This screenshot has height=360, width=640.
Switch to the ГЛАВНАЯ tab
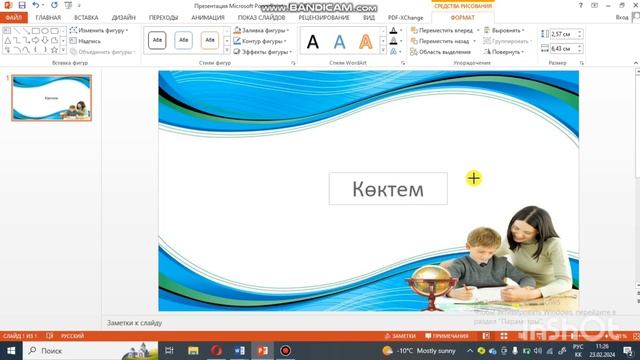point(48,18)
